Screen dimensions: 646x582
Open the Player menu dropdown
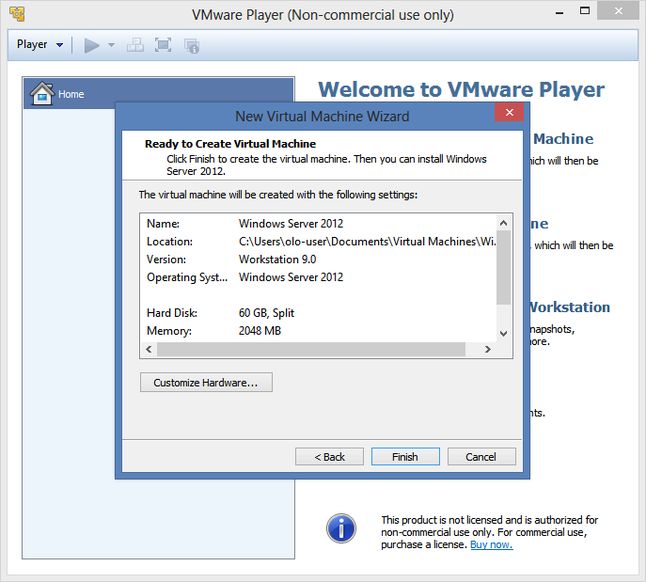click(x=40, y=44)
